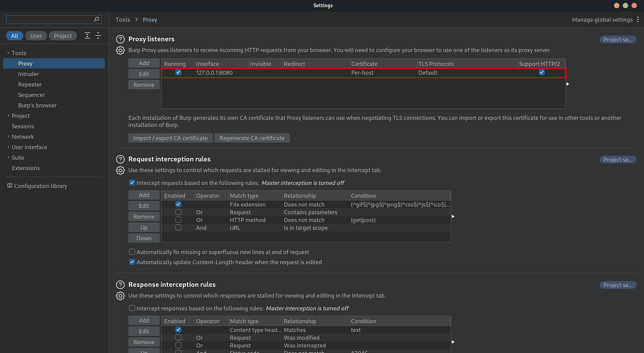Screen dimensions: 644x353
Task: Toggle Running checkbox for 127.0.0.1:8080 listener
Action: (x=178, y=72)
